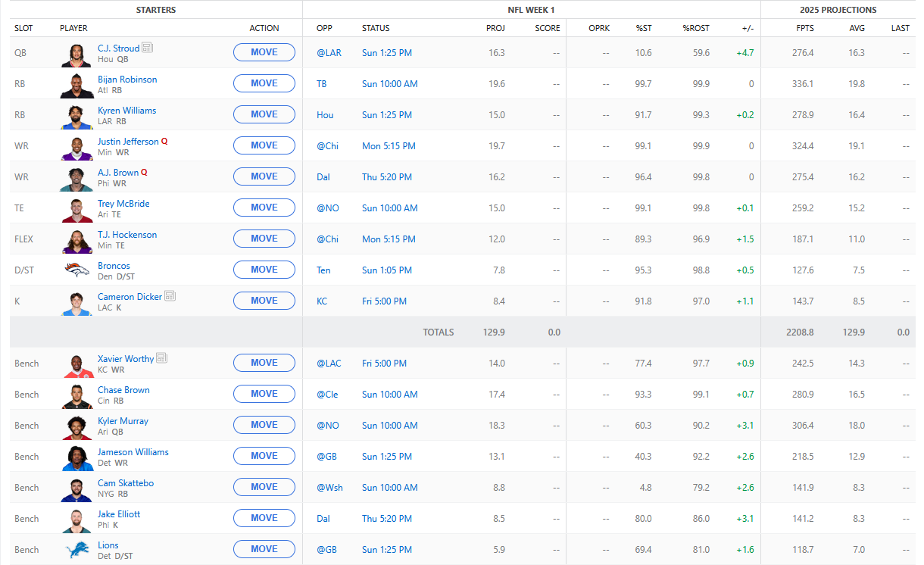Click C.J. Stroud's headshot
Viewport: 924px width, 565px height.
(x=77, y=54)
